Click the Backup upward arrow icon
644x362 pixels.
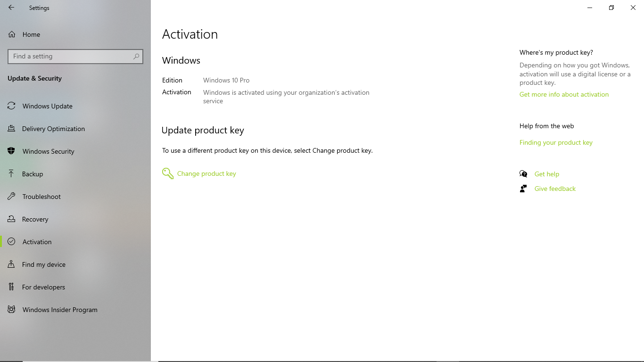(x=11, y=174)
